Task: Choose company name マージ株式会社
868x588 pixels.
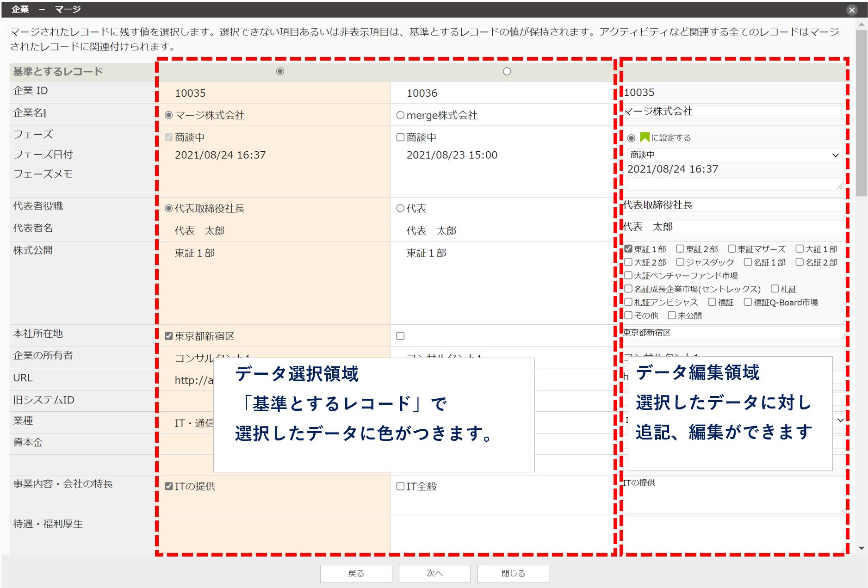Action: point(169,115)
